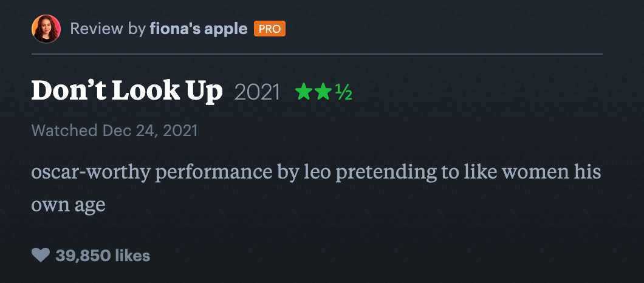Image resolution: width=644 pixels, height=283 pixels.
Task: Click the second green rating star
Action: coord(323,92)
